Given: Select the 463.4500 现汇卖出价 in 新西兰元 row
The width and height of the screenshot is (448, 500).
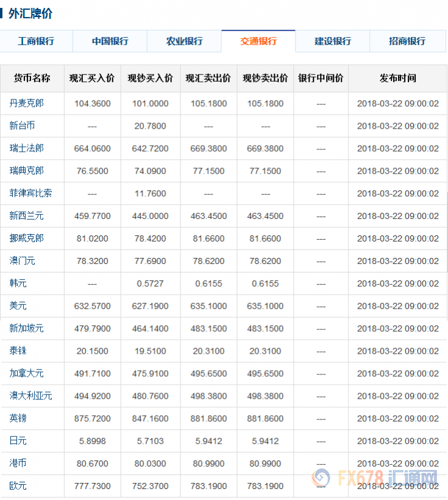Looking at the screenshot, I should 208,216.
